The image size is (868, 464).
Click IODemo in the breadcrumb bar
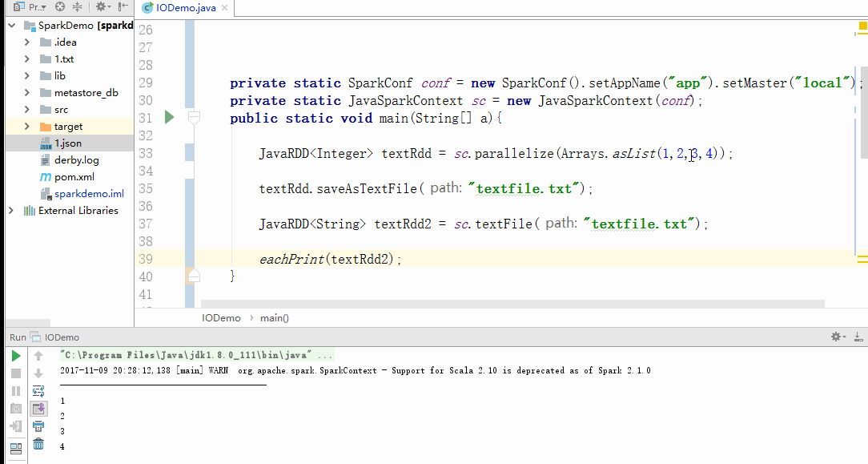coord(222,318)
